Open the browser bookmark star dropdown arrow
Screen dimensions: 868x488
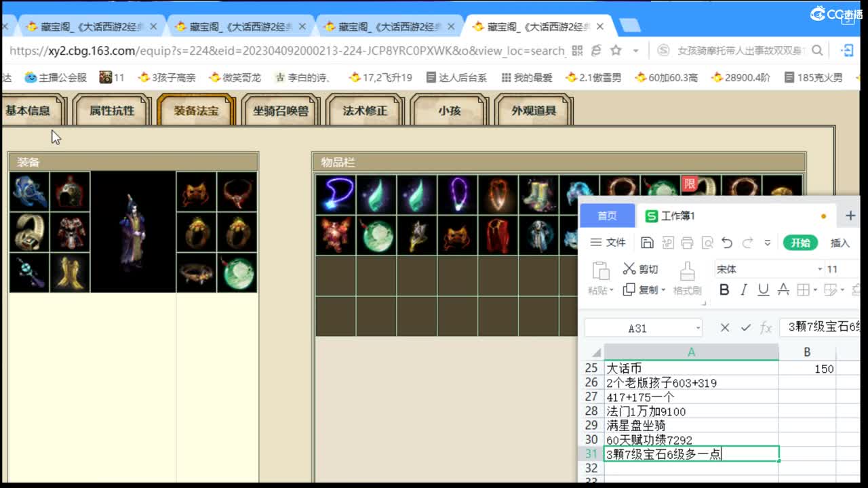tap(635, 51)
